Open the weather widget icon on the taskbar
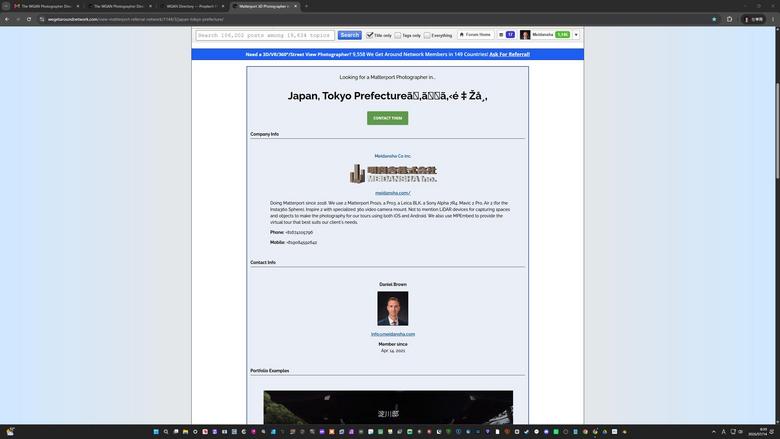 coord(10,432)
